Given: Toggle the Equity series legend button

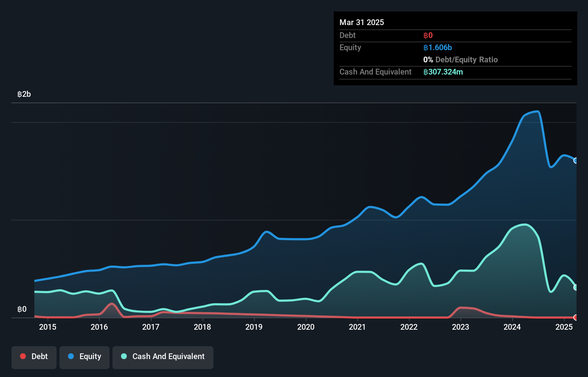Looking at the screenshot, I should [85, 357].
